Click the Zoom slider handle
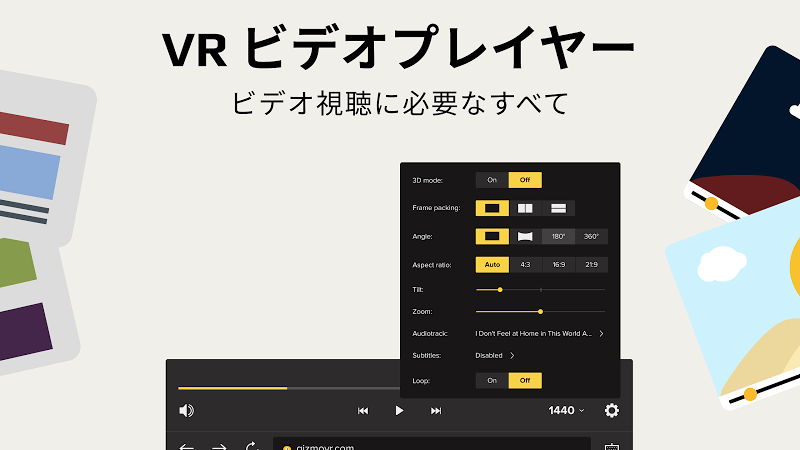This screenshot has height=450, width=800. click(541, 311)
